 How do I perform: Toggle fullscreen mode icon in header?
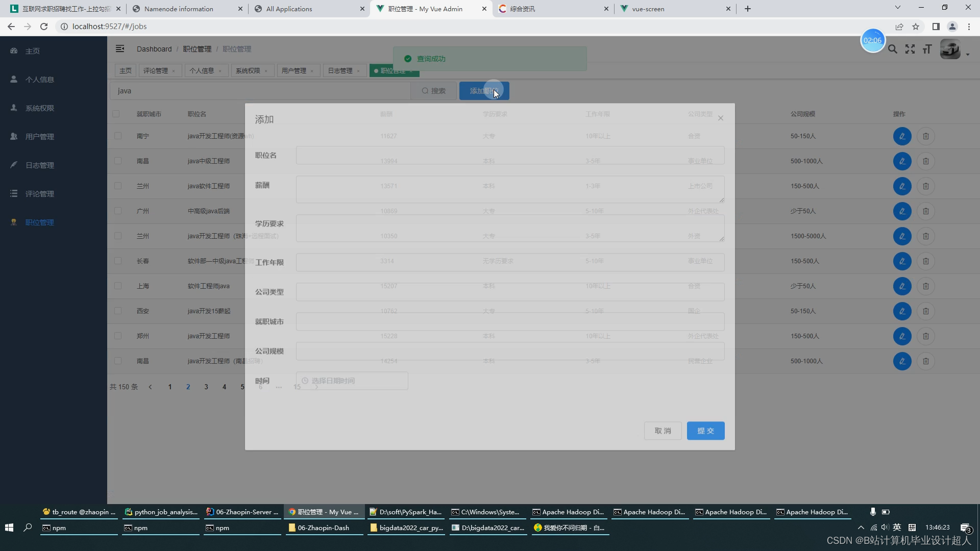click(910, 49)
